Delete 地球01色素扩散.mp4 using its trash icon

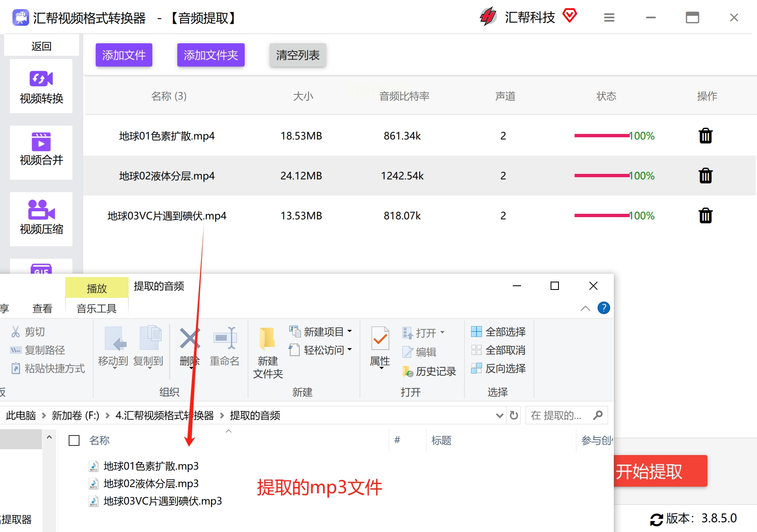click(705, 136)
